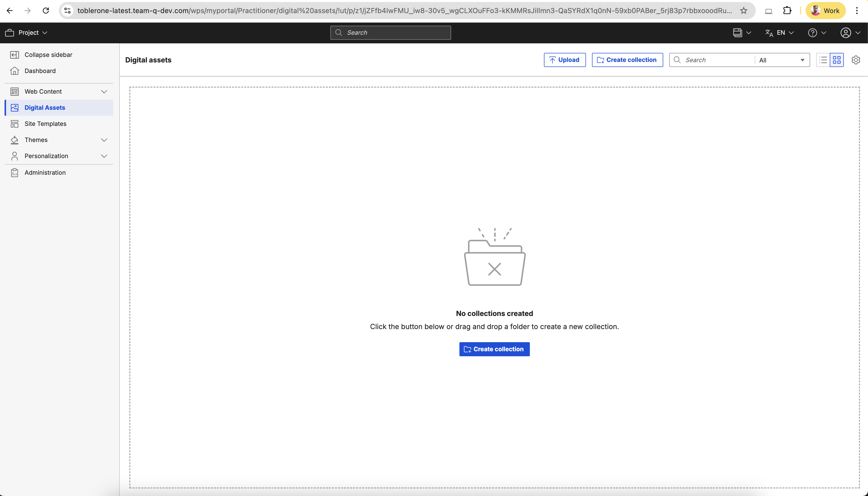Image resolution: width=868 pixels, height=496 pixels.
Task: Open the Project menu
Action: coord(27,32)
